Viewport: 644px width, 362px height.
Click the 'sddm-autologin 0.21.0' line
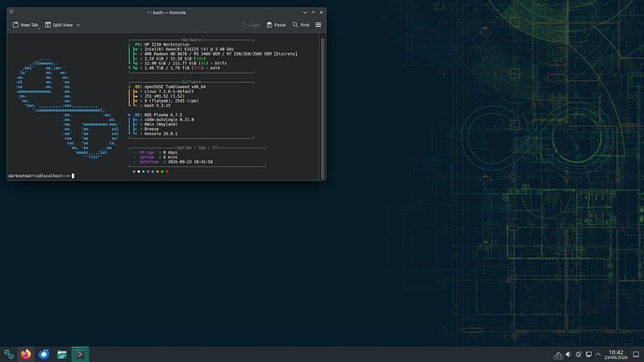coord(169,119)
